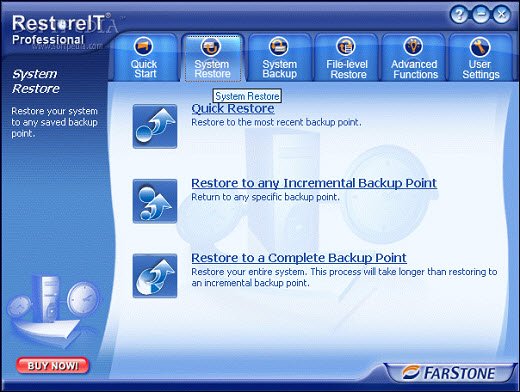Click the RestoreIT Professional logo
The width and height of the screenshot is (520, 392).
pos(61,31)
